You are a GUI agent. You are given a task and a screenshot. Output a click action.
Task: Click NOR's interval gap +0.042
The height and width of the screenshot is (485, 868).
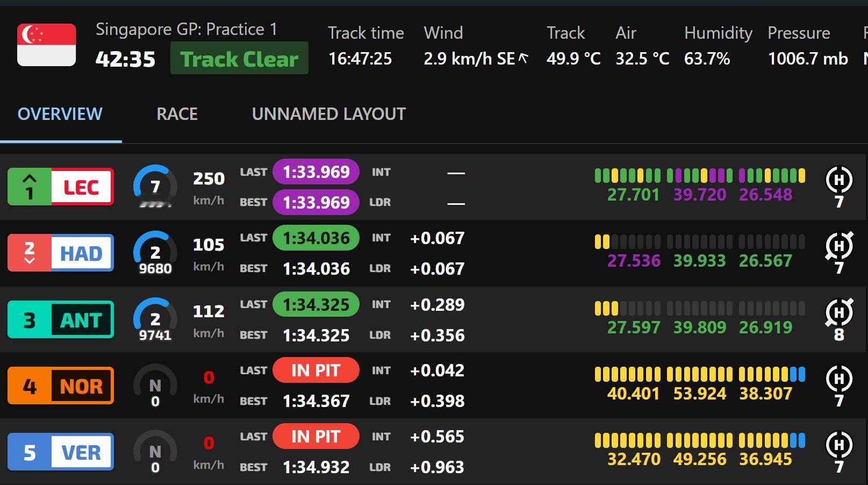point(437,370)
